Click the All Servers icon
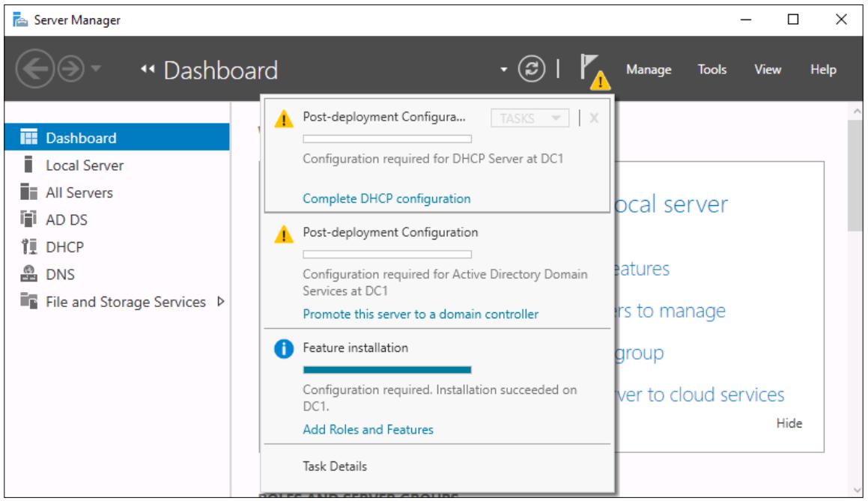The image size is (868, 501). pyautogui.click(x=28, y=192)
